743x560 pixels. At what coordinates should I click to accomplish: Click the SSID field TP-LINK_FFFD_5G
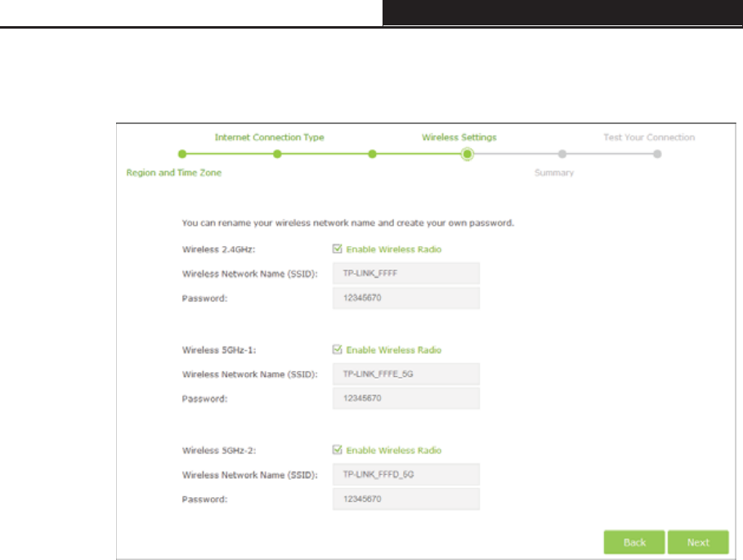406,474
